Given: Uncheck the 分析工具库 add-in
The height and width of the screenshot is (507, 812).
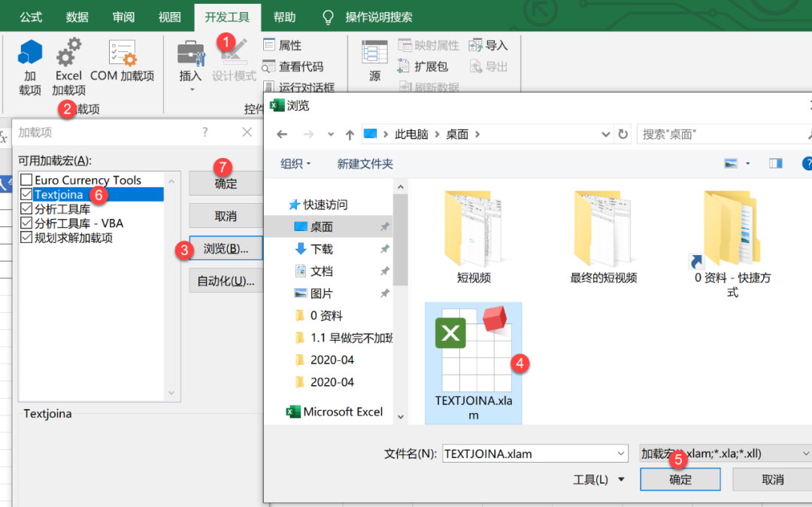Looking at the screenshot, I should point(26,208).
